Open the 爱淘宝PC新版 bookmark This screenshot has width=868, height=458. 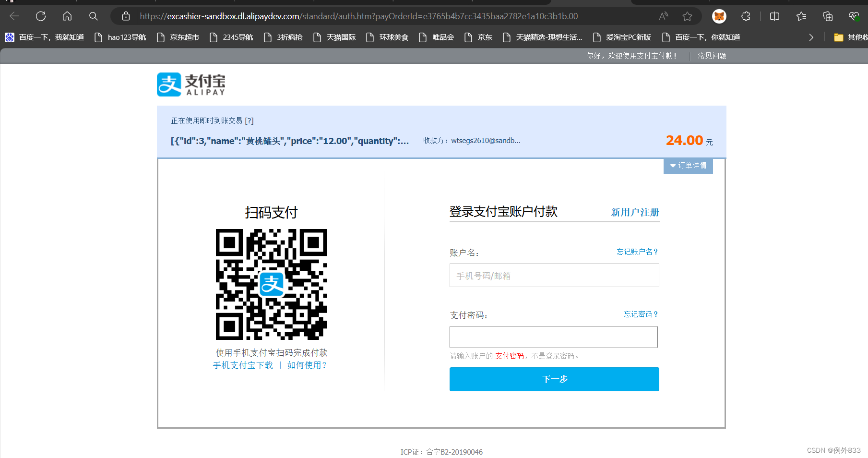pos(622,37)
